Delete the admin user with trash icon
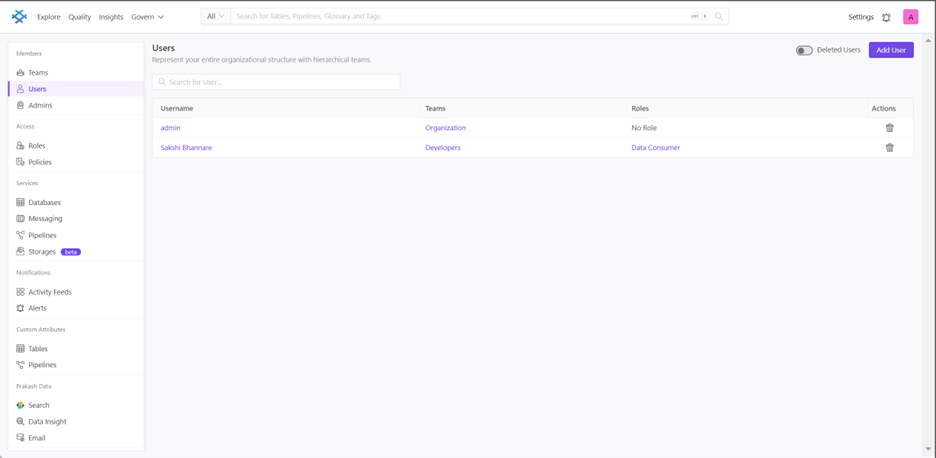This screenshot has width=936, height=458. click(889, 128)
